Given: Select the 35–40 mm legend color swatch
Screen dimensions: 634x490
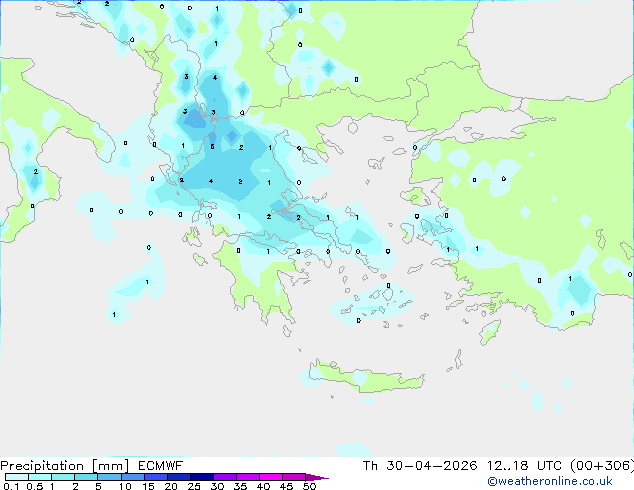Looking at the screenshot, I should [248, 477].
